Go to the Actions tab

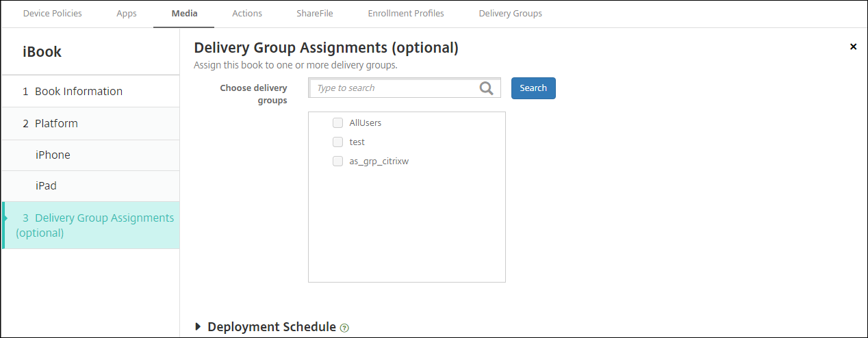(246, 14)
